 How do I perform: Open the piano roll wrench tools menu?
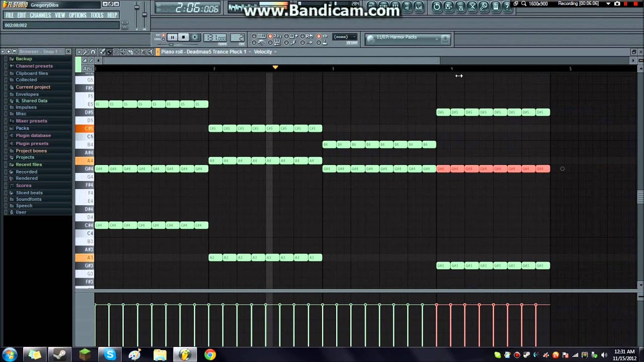coord(86,52)
